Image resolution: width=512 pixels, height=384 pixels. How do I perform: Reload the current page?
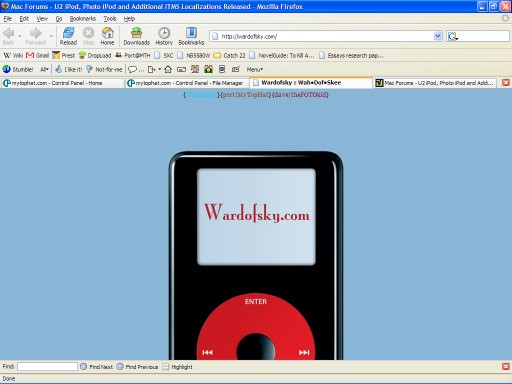coord(68,36)
